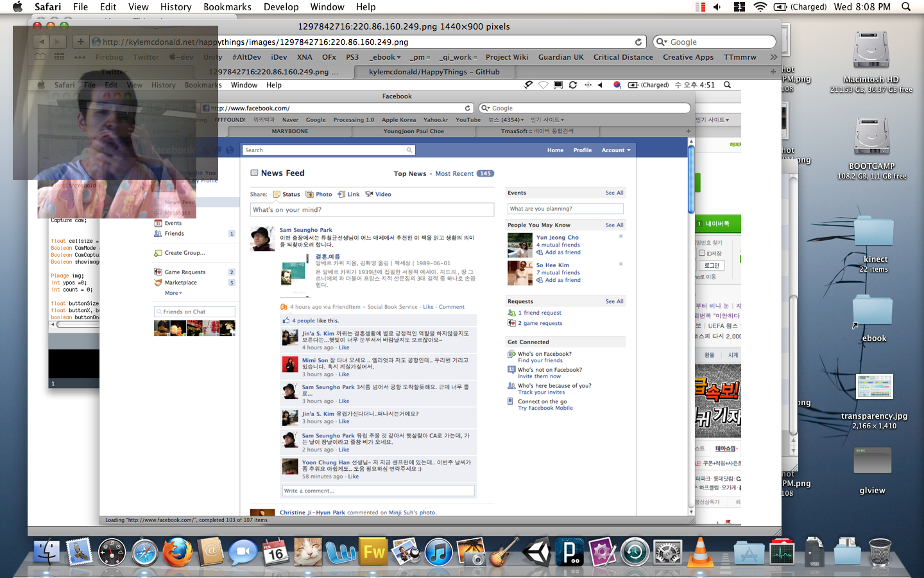Click the Wi-Fi status icon in menu bar
The width and height of the screenshot is (924, 578).
click(760, 7)
